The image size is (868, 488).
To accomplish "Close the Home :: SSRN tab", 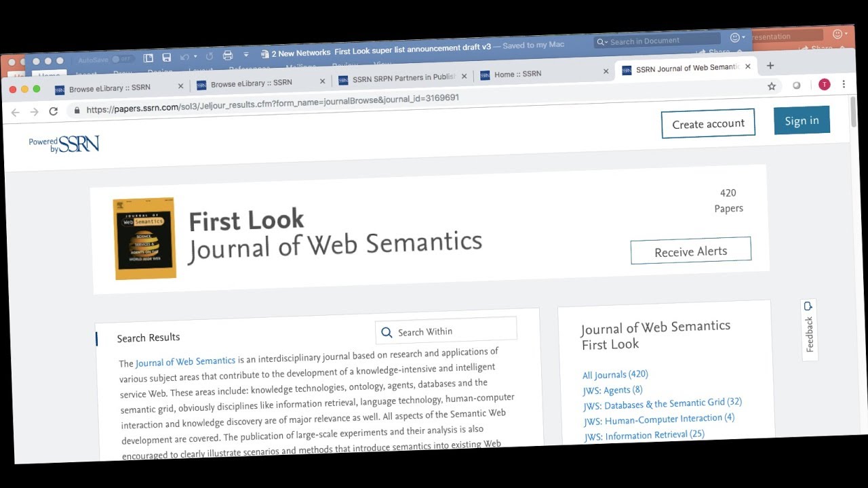I will click(606, 71).
